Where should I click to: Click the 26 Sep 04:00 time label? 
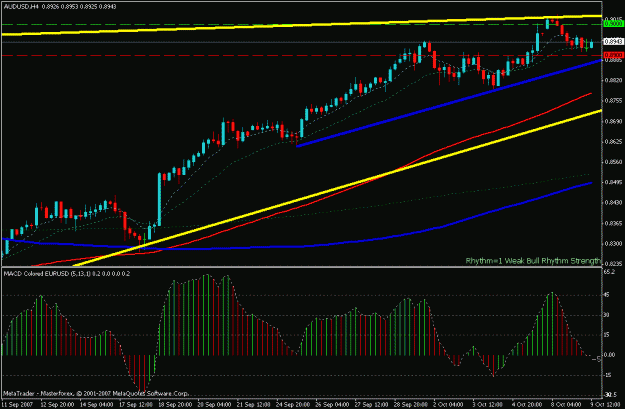[332, 404]
